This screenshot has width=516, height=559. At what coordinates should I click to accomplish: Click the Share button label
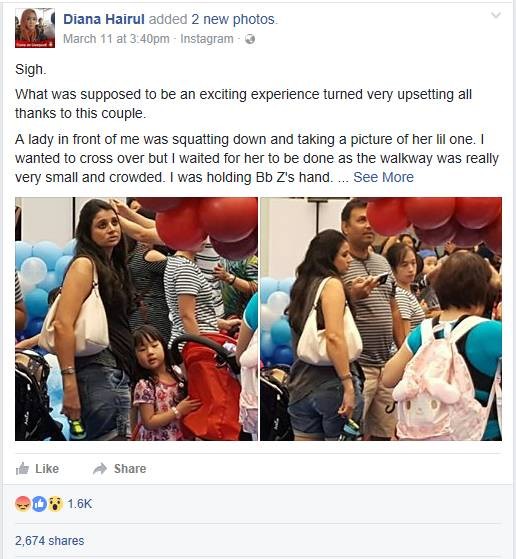point(130,468)
